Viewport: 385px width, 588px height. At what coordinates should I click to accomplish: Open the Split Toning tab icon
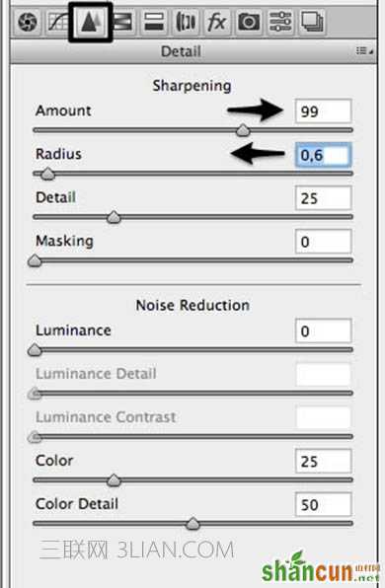(154, 22)
